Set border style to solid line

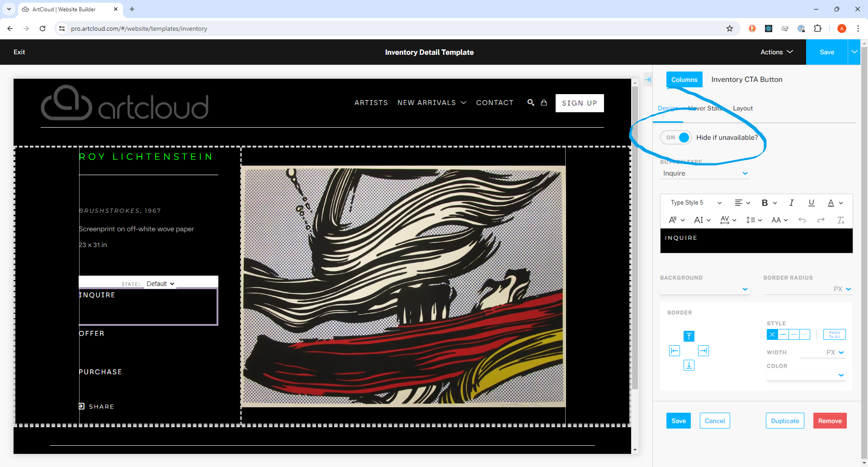783,334
